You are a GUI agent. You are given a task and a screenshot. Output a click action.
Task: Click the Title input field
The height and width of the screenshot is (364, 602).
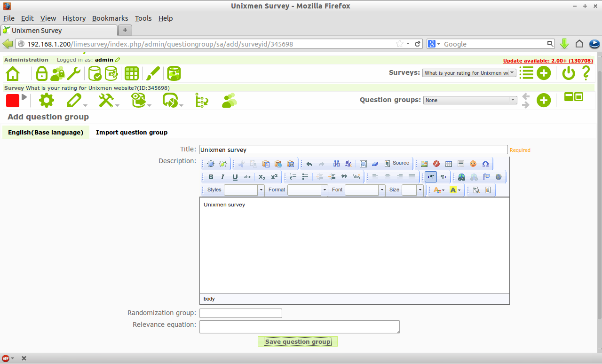[x=354, y=150]
